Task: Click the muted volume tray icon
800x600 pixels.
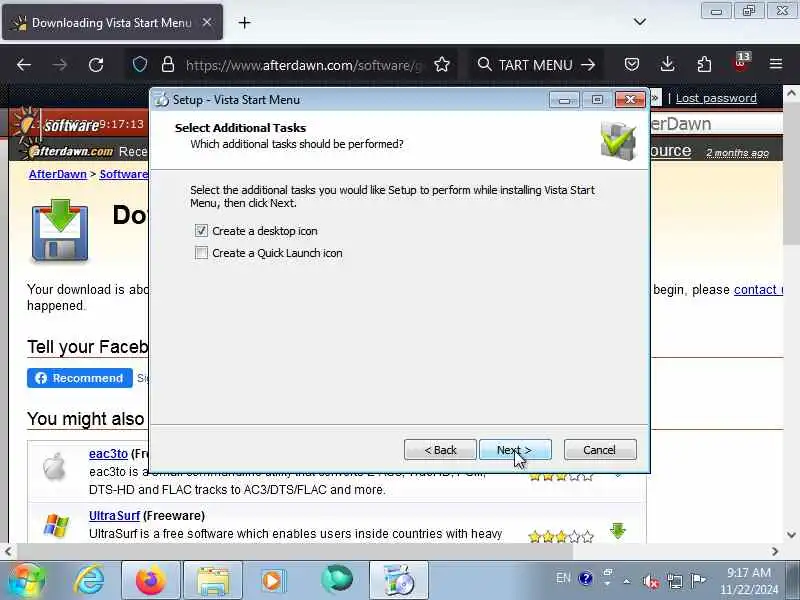Action: (x=651, y=581)
